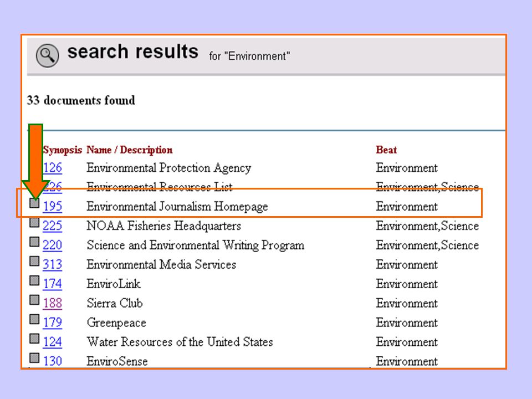532x399 pixels.
Task: Toggle the EnviroLink row checkbox
Action: click(34, 280)
